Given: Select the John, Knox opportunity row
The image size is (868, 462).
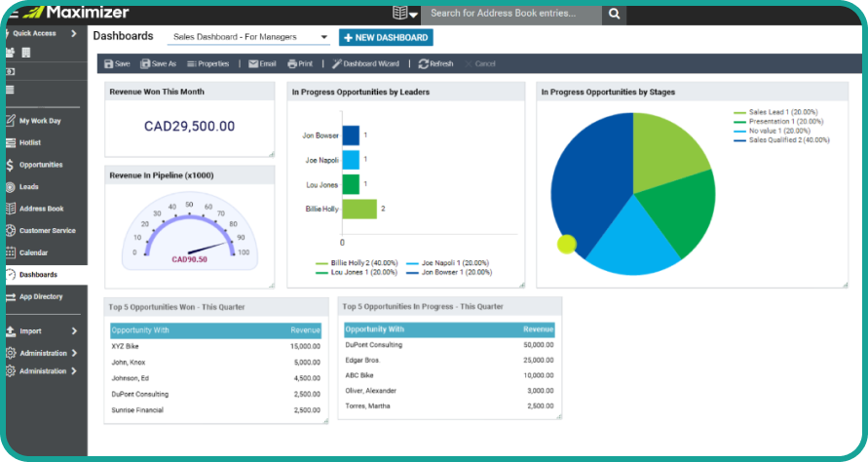Looking at the screenshot, I should pos(216,363).
